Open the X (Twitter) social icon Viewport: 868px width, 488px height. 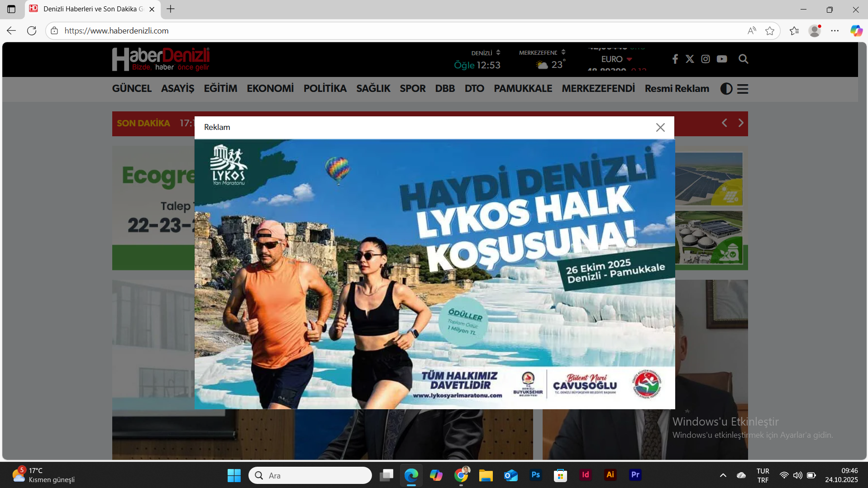(690, 59)
